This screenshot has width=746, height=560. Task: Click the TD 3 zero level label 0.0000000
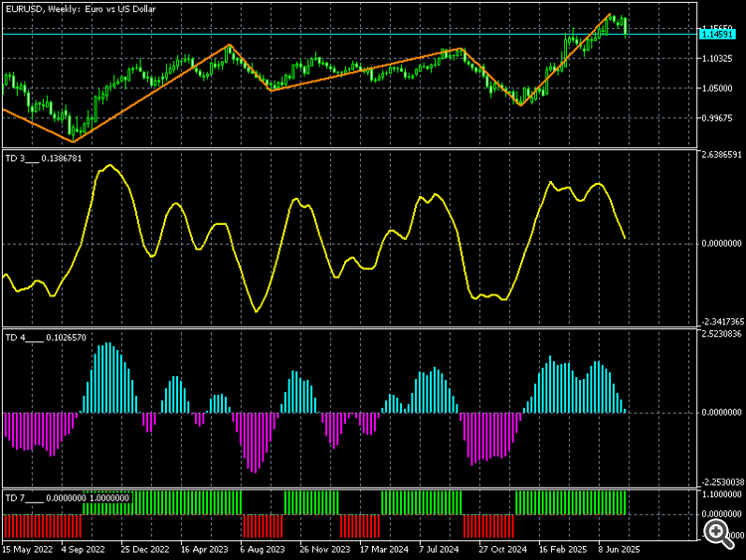click(721, 244)
